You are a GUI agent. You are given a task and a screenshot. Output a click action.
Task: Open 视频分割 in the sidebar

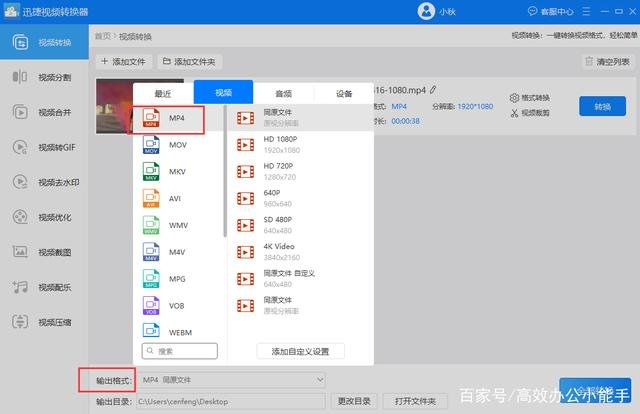44,77
